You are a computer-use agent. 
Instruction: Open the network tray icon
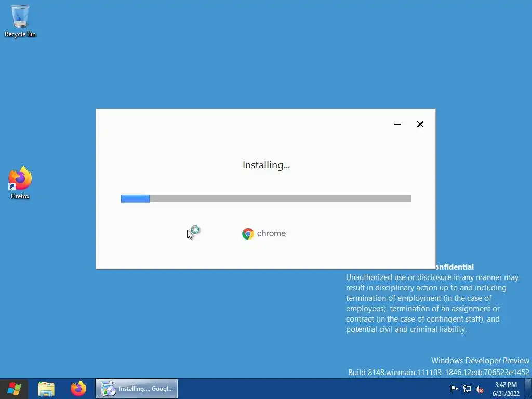pos(467,389)
